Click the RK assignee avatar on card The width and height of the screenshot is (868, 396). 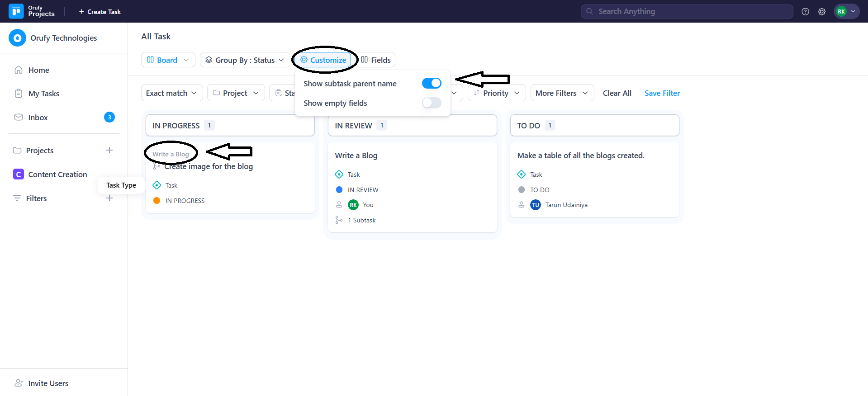pyautogui.click(x=353, y=205)
